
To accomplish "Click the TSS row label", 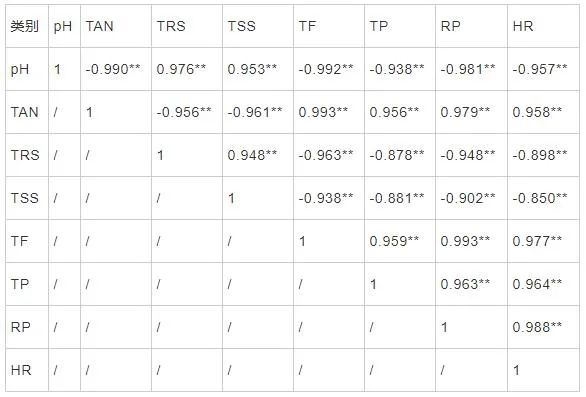I will coord(25,198).
